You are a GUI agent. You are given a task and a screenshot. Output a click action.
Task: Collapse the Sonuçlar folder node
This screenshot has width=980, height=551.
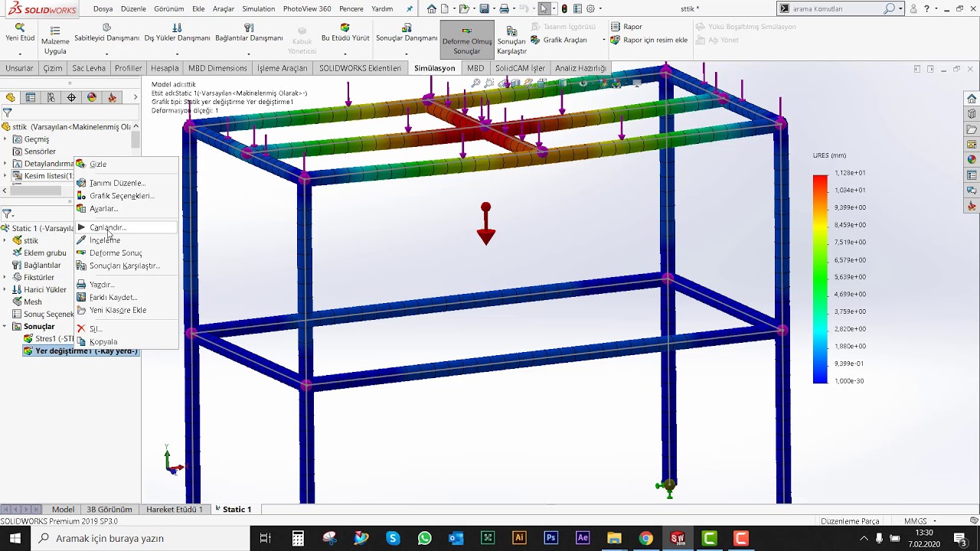coord(5,326)
